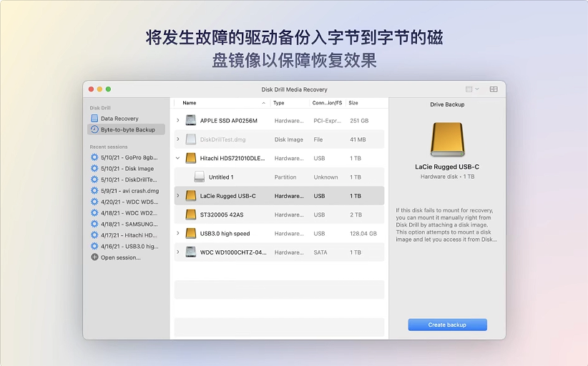Open the avi crash.dmg recent session
The width and height of the screenshot is (588, 366).
[x=129, y=191]
